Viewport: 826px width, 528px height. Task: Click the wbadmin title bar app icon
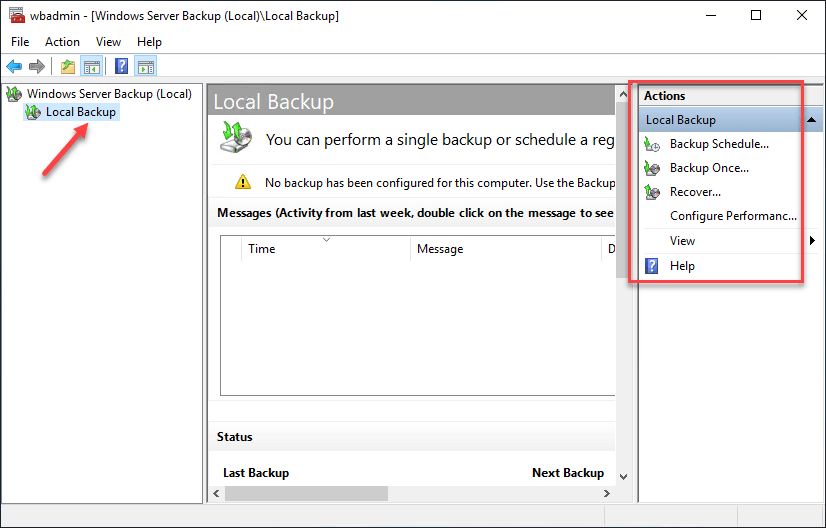pos(17,15)
